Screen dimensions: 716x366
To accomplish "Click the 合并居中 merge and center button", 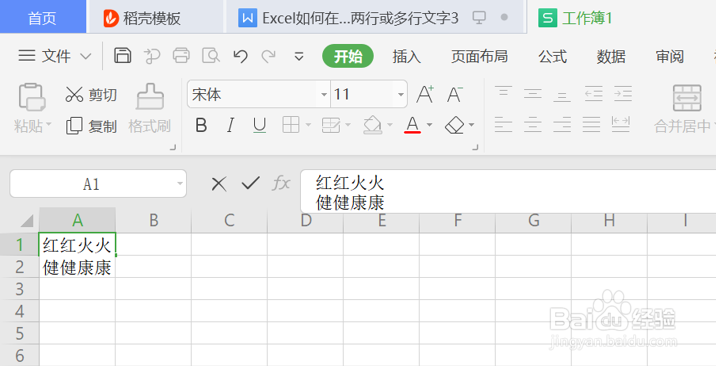I will 684,109.
